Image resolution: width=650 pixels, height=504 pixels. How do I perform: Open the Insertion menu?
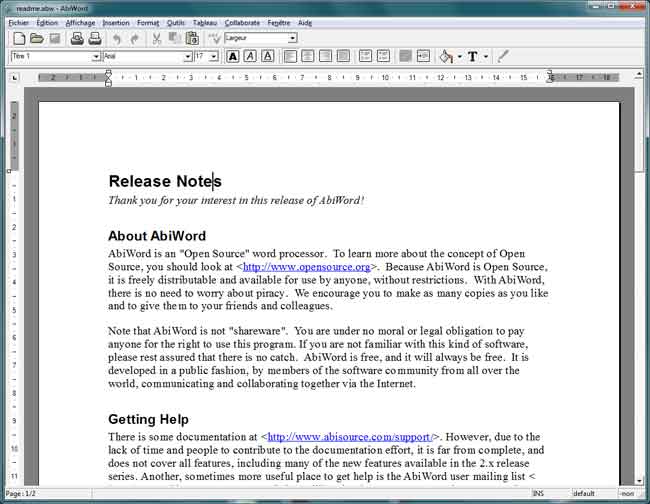tap(116, 23)
